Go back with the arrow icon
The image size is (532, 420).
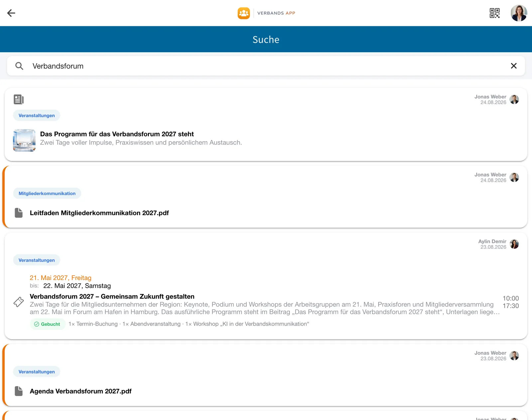[11, 13]
